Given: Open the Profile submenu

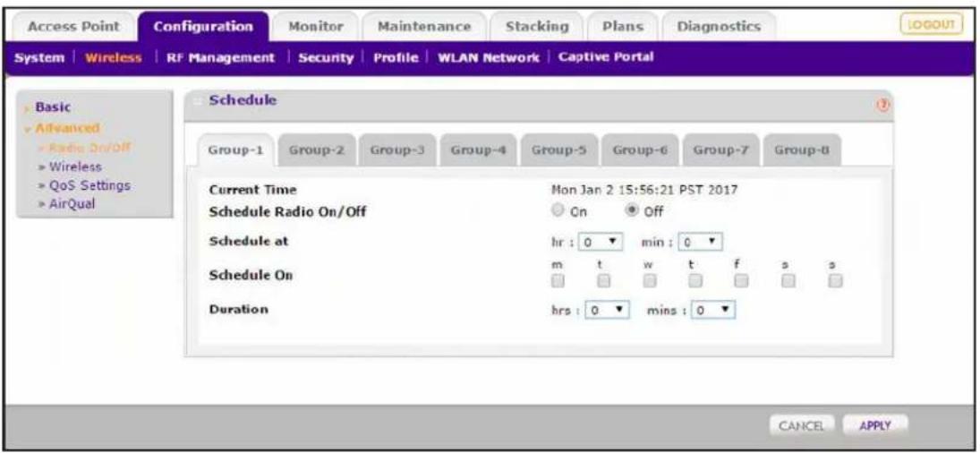Looking at the screenshot, I should click(396, 58).
